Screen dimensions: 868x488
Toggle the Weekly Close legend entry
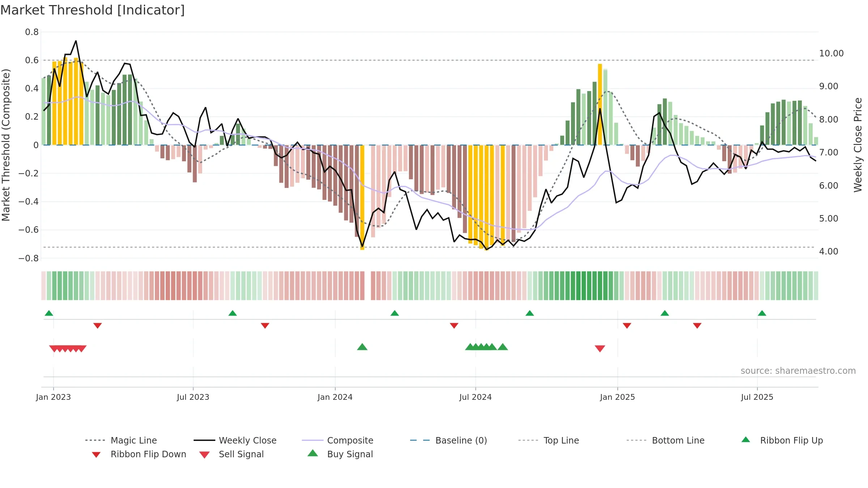(x=235, y=440)
